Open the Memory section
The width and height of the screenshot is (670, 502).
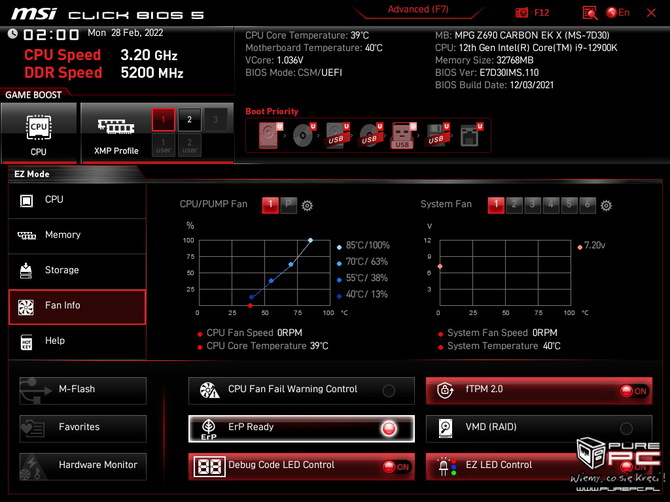coord(77,235)
